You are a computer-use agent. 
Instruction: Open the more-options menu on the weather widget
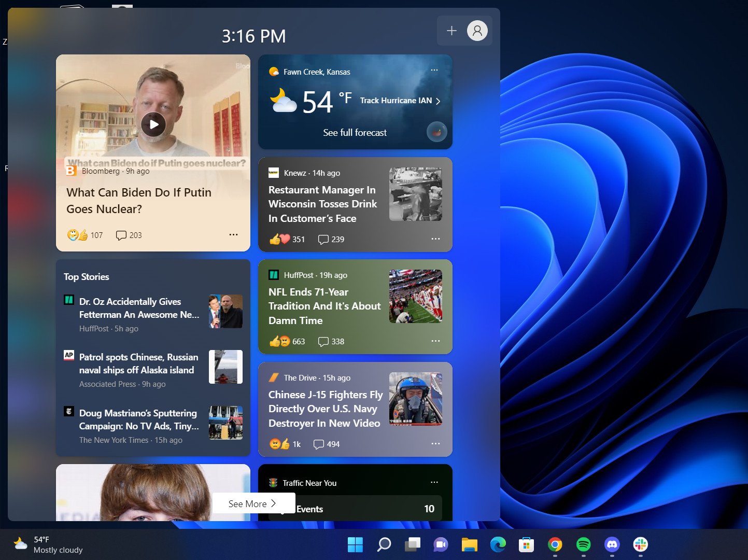tap(434, 70)
